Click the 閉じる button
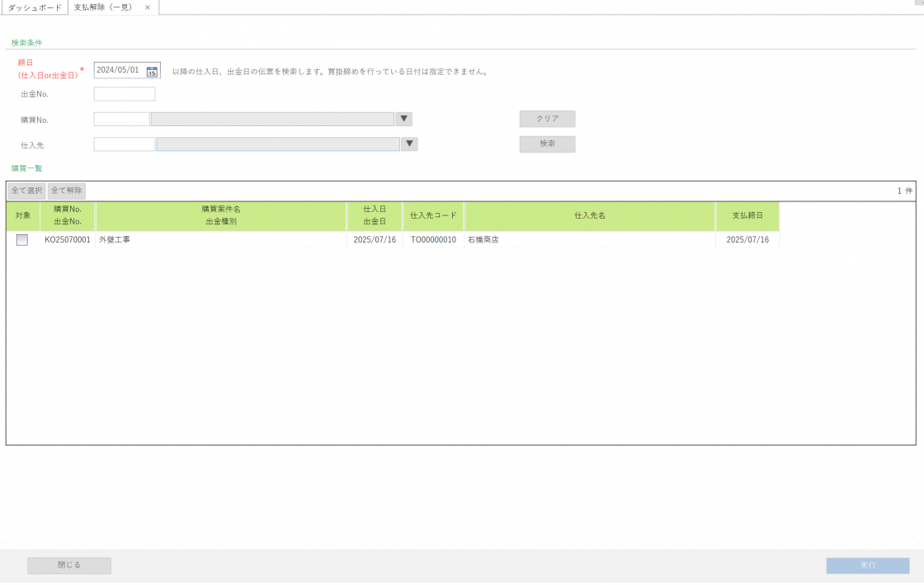This screenshot has height=585, width=924. [69, 565]
